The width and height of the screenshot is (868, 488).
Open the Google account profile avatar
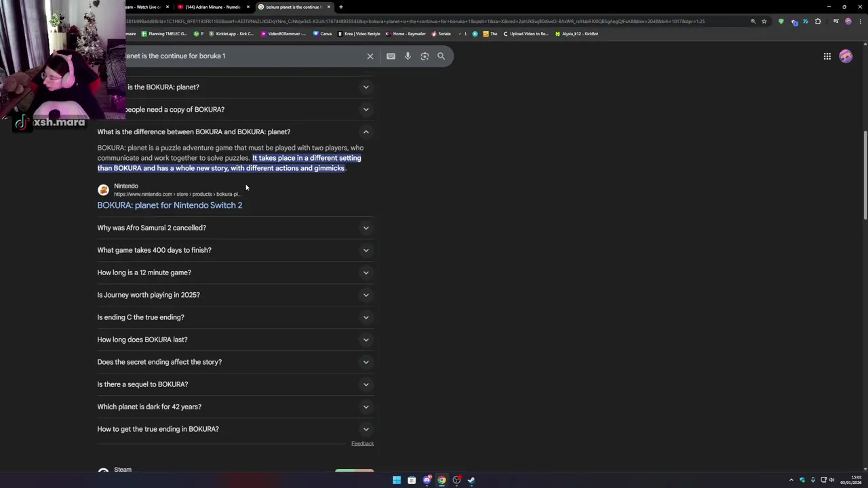[846, 56]
